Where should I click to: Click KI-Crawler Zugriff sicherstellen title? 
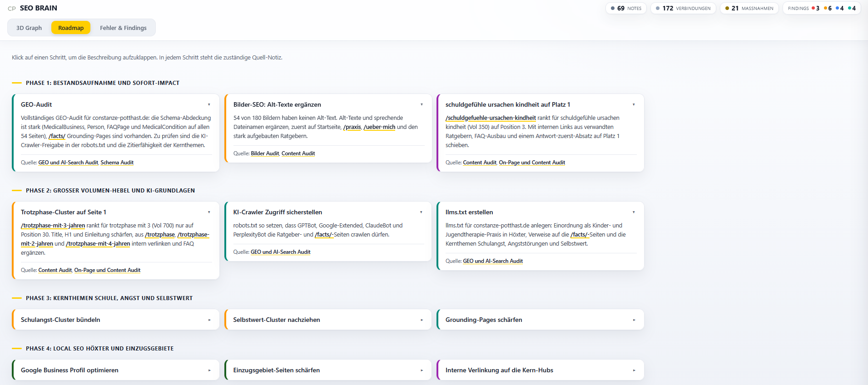[x=278, y=212]
